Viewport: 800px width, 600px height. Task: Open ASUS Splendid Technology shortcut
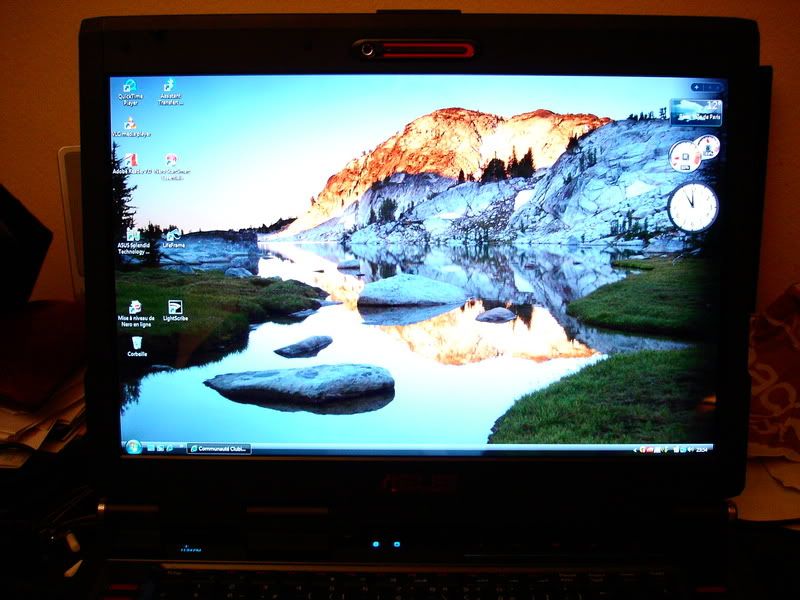131,235
